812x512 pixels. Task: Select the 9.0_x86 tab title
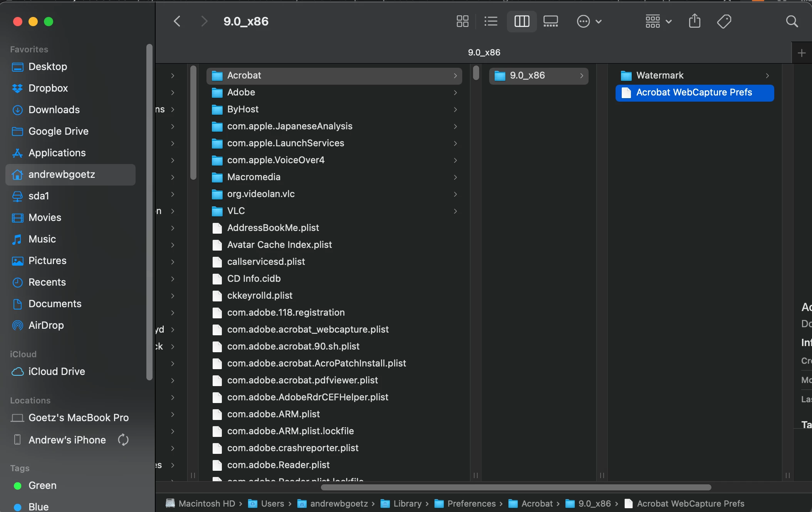484,52
